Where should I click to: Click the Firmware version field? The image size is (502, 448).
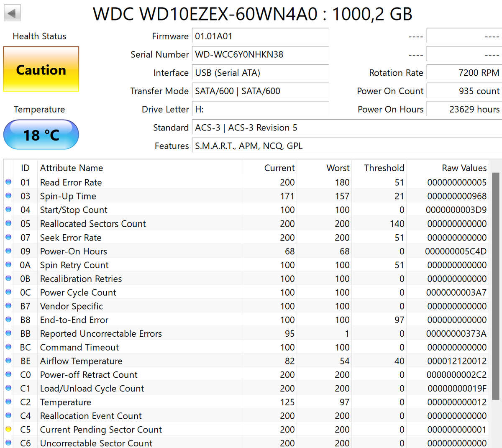click(259, 36)
